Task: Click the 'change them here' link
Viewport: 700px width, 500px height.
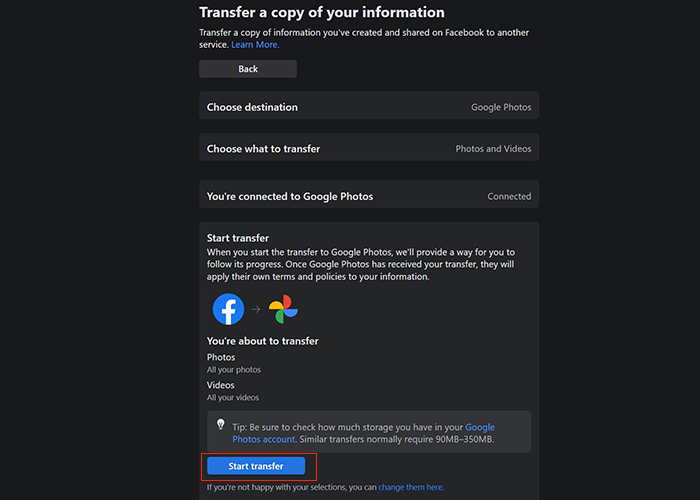Action: (411, 487)
